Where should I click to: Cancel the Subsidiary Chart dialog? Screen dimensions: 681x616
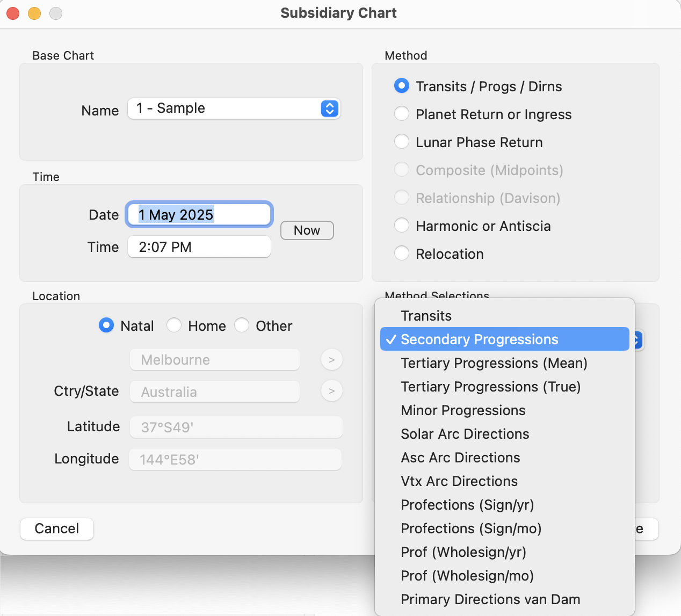point(56,528)
